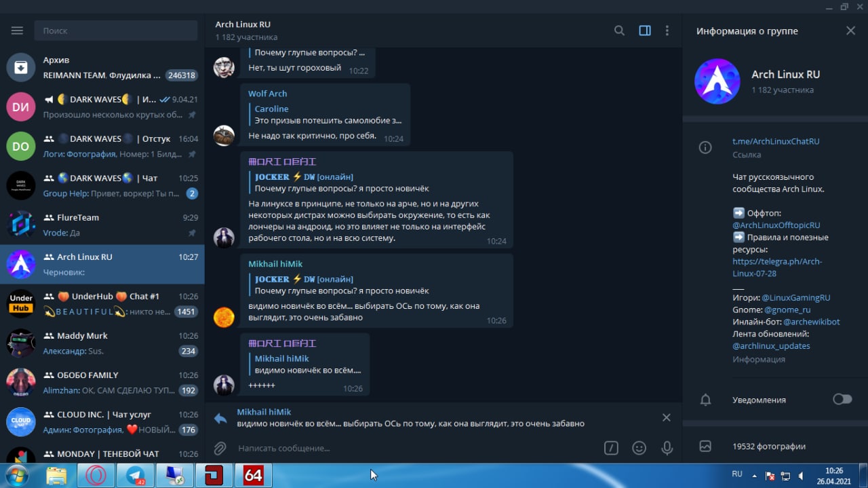Open the @gnome_ru link
This screenshot has width=868, height=488.
787,309
